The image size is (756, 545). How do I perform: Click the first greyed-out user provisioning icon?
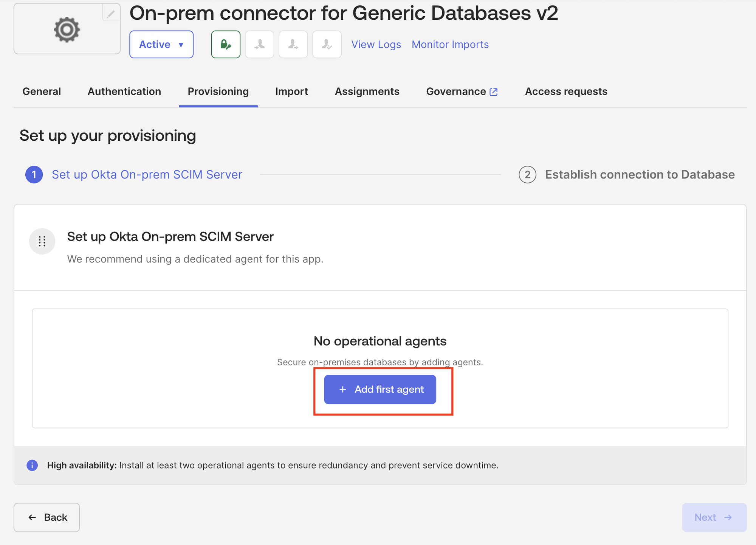coord(259,44)
